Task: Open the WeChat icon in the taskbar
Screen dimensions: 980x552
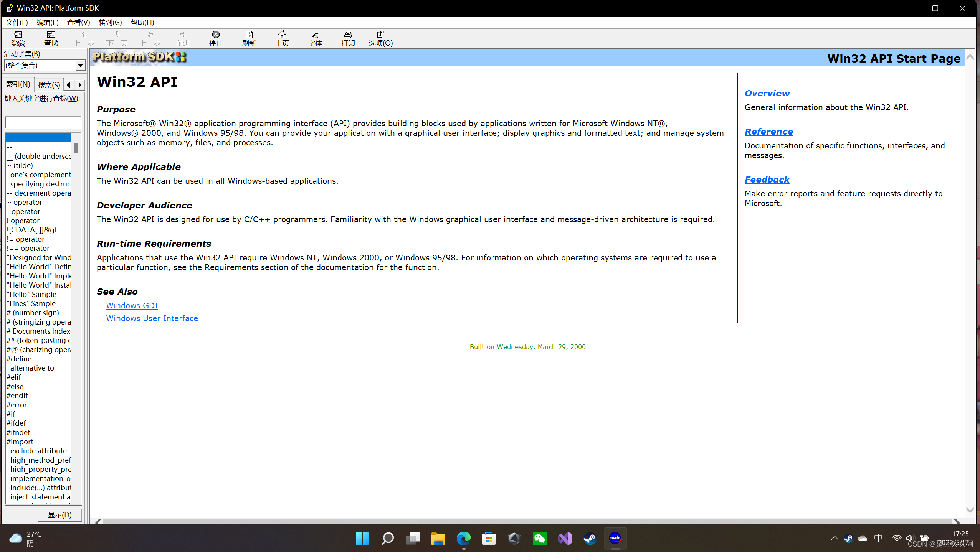Action: coord(539,539)
